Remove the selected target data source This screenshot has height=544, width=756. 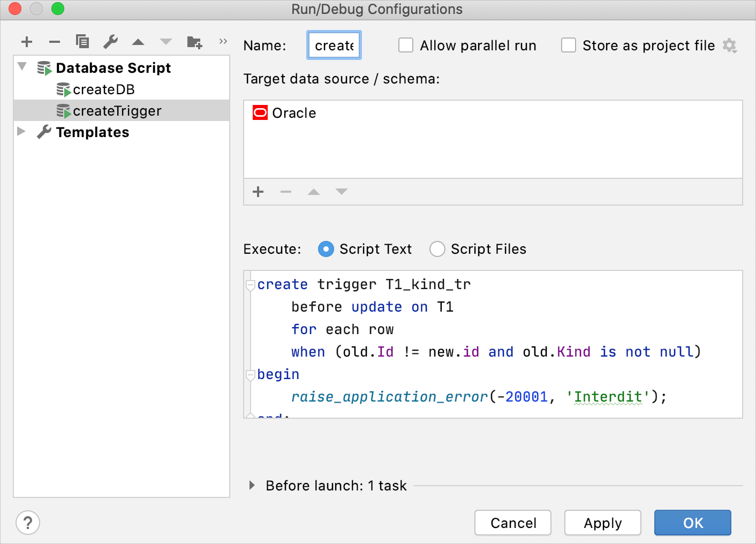(286, 192)
